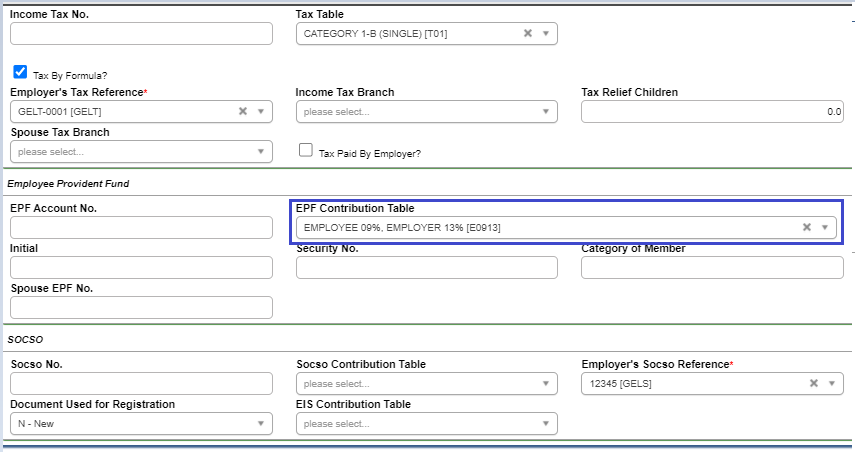Open Spouse Tax Branch dropdown
Screen dimensions: 855x452
(x=260, y=151)
